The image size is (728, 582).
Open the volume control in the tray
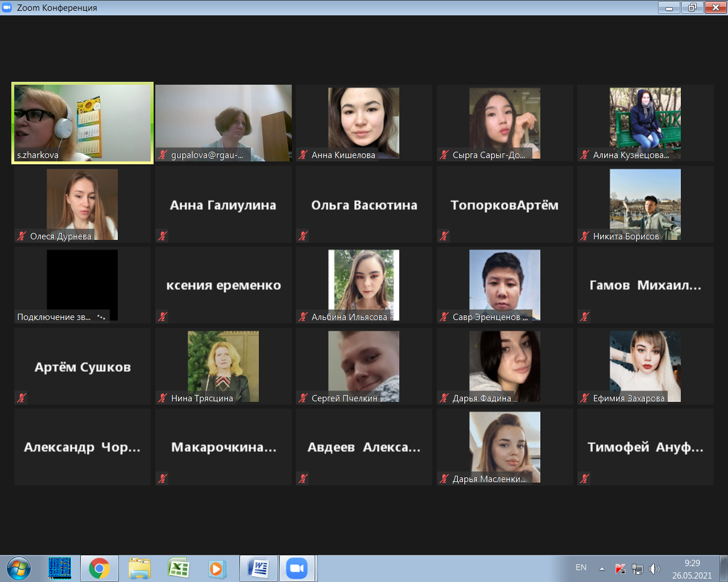(655, 568)
